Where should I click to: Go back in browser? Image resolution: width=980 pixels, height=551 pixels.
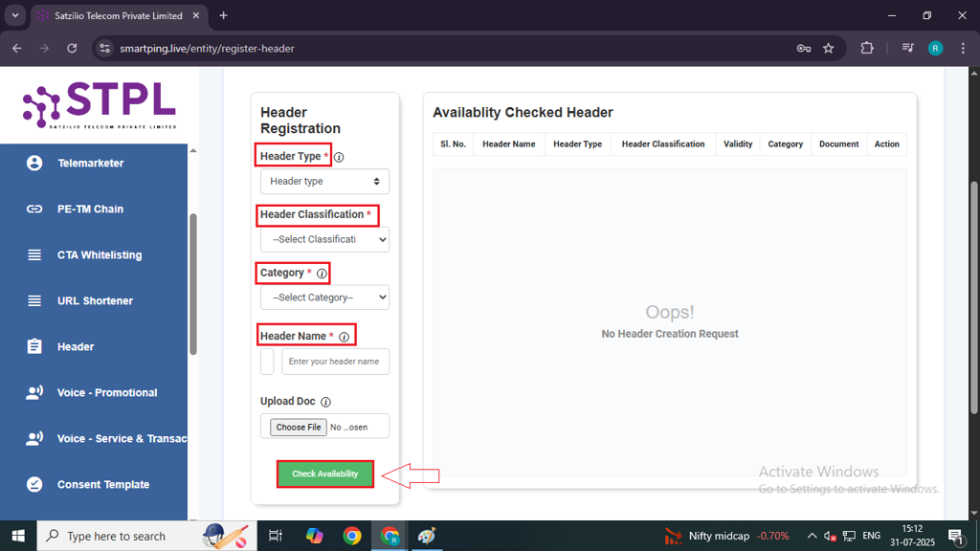coord(17,48)
